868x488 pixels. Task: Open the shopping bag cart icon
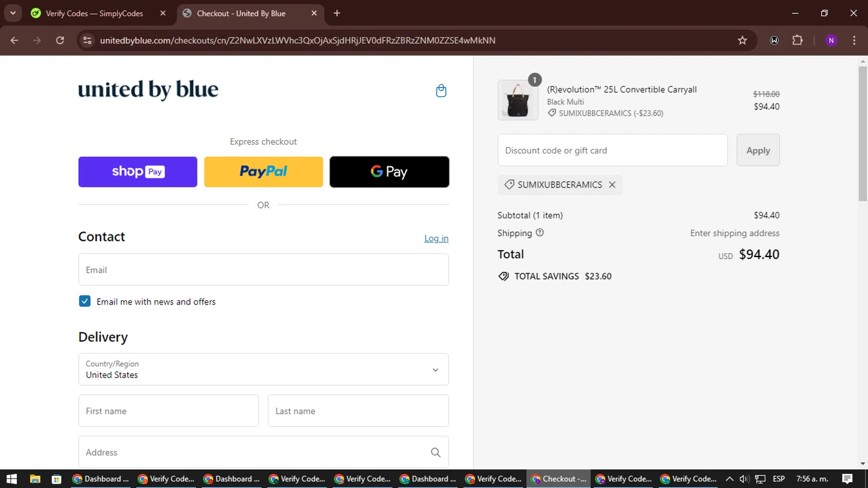[441, 91]
